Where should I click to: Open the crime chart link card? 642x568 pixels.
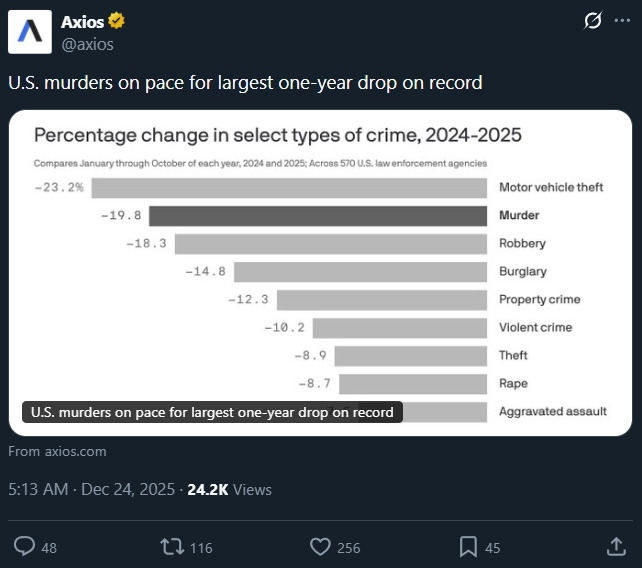point(320,270)
